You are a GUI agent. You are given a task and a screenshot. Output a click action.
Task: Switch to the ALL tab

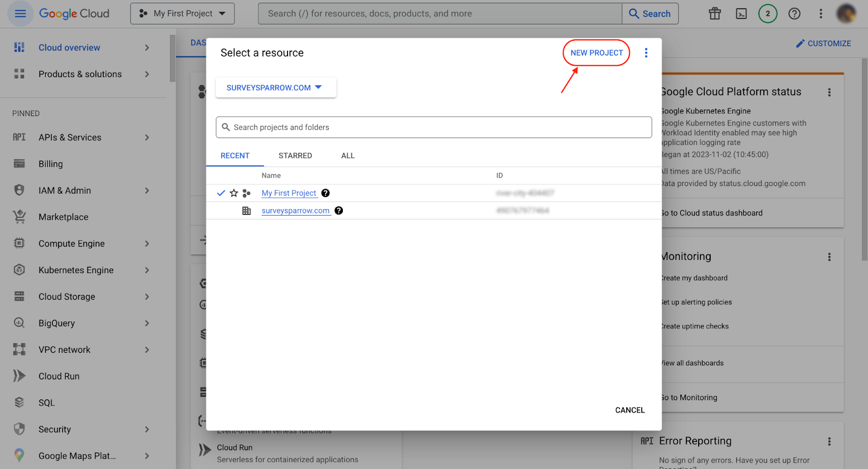pyautogui.click(x=348, y=156)
